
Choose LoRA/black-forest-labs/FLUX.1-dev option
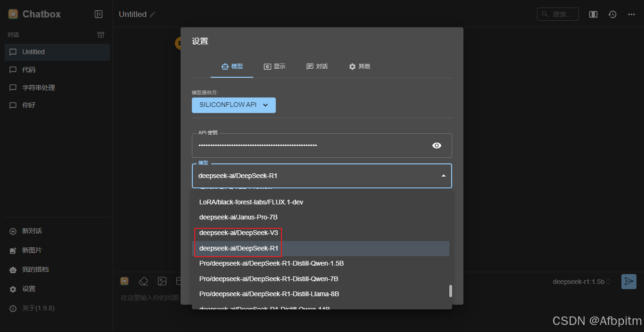coord(321,202)
